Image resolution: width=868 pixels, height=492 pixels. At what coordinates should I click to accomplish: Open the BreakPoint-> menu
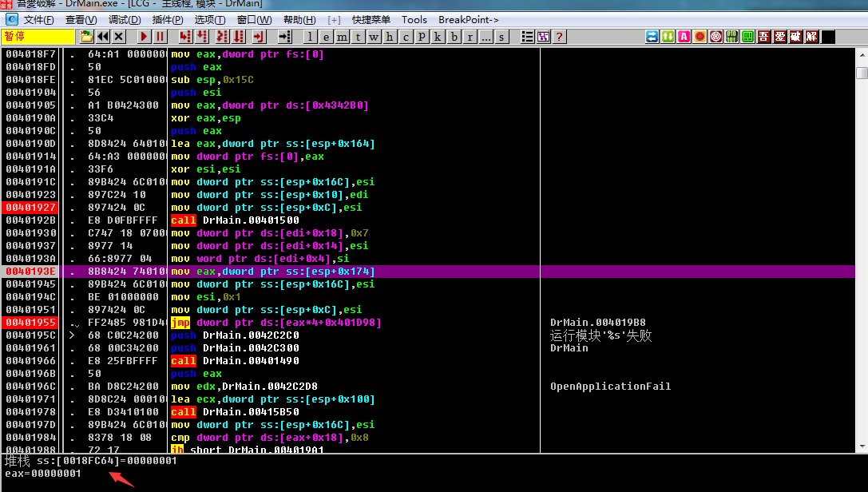[468, 20]
